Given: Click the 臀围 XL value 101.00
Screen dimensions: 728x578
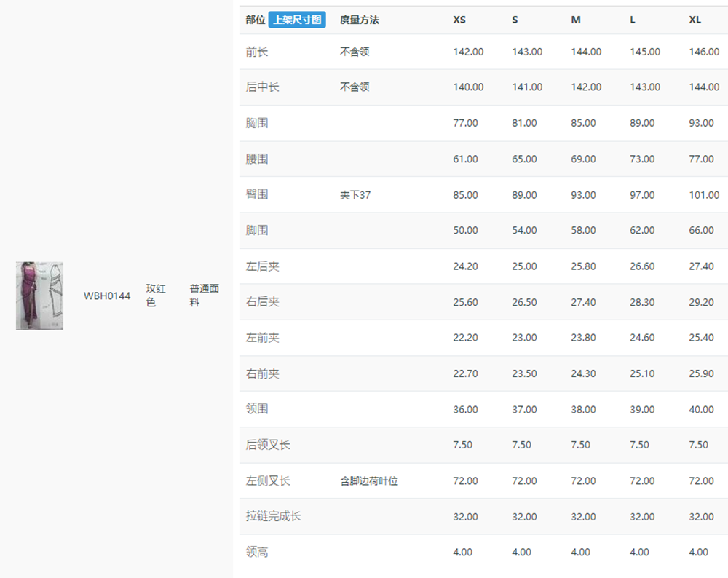Looking at the screenshot, I should pyautogui.click(x=704, y=195).
